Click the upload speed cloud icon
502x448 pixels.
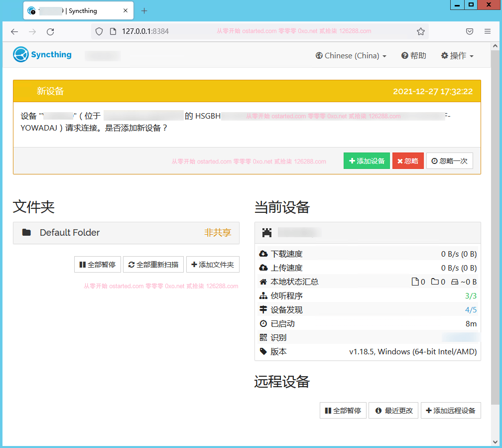[x=263, y=268]
